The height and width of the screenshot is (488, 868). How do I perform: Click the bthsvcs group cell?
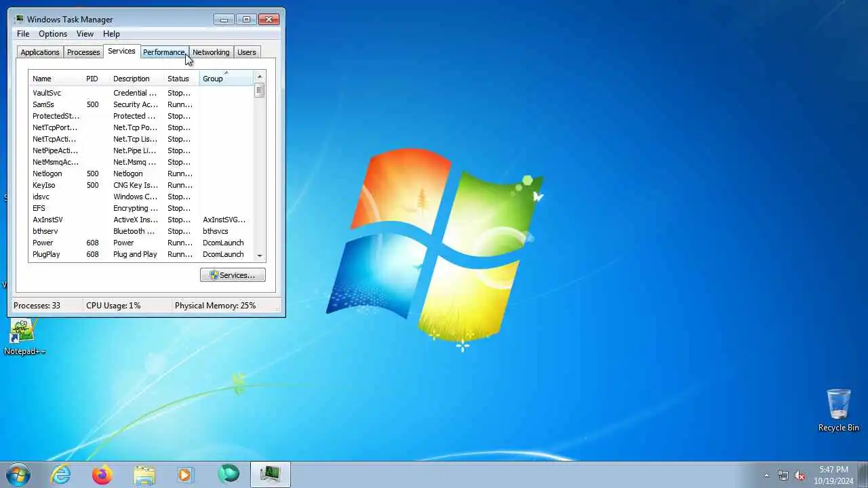[x=216, y=231]
